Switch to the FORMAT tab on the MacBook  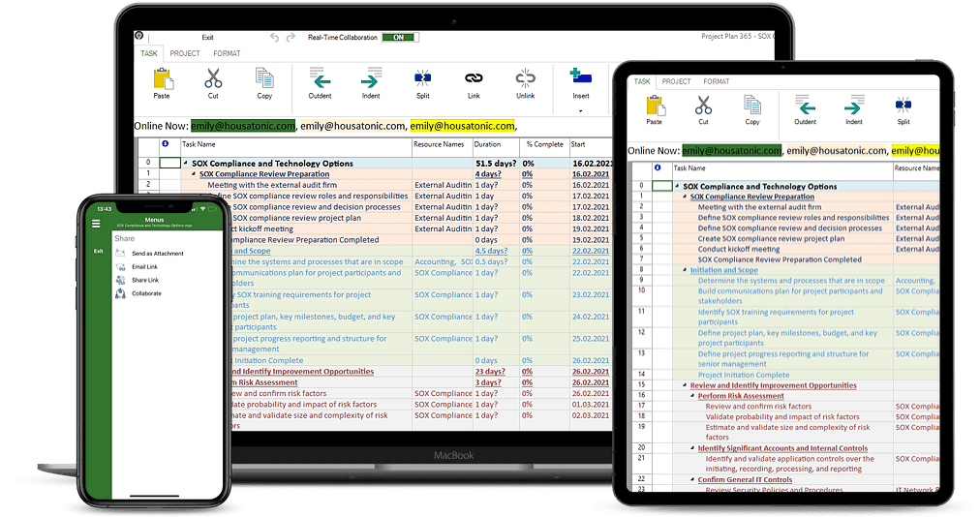[x=227, y=54]
